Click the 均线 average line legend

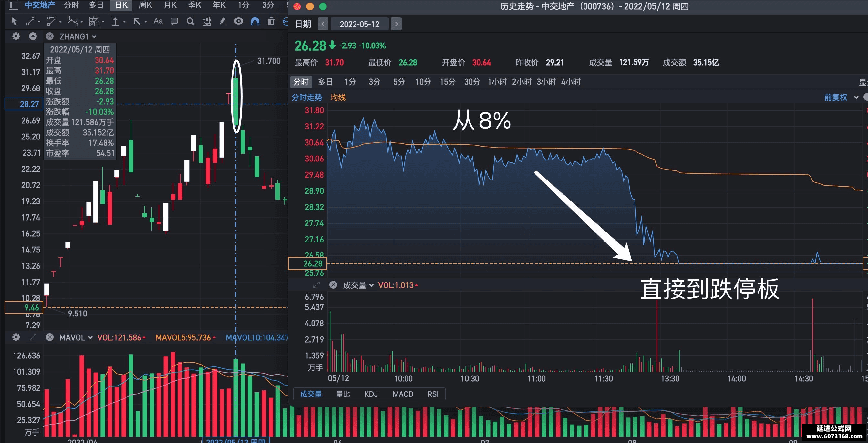tap(338, 98)
